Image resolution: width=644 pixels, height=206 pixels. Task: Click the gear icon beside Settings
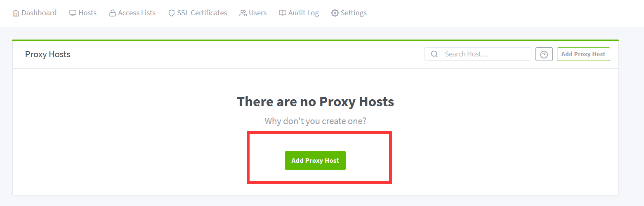[x=335, y=13]
